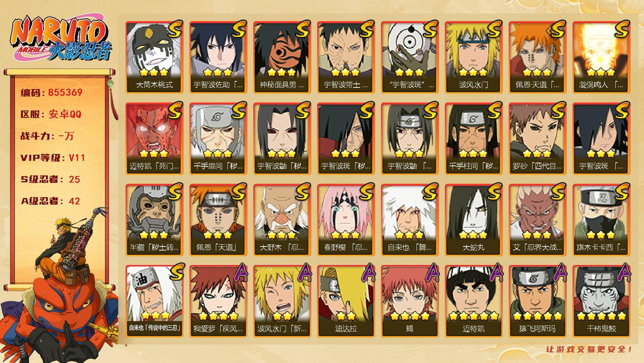The image size is (644, 363).
Task: Select the 猿飞阿斯玛 card
Action: (x=537, y=301)
